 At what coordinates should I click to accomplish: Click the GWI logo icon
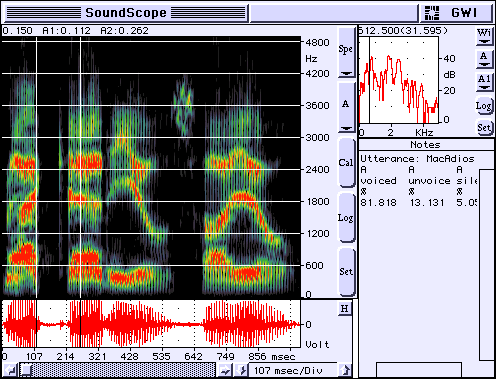tap(432, 13)
